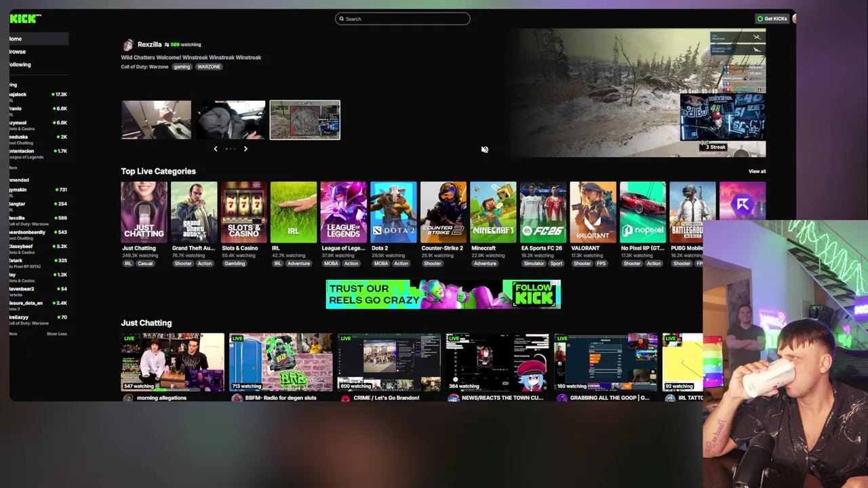Focus the Search input field

click(x=402, y=19)
